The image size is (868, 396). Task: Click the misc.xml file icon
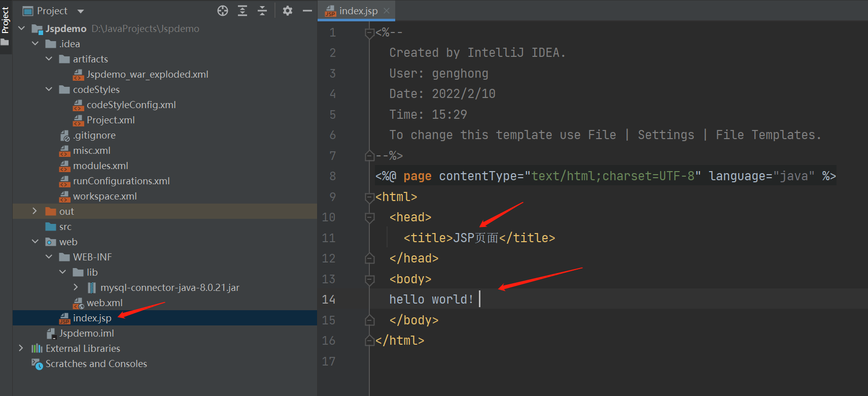coord(64,151)
